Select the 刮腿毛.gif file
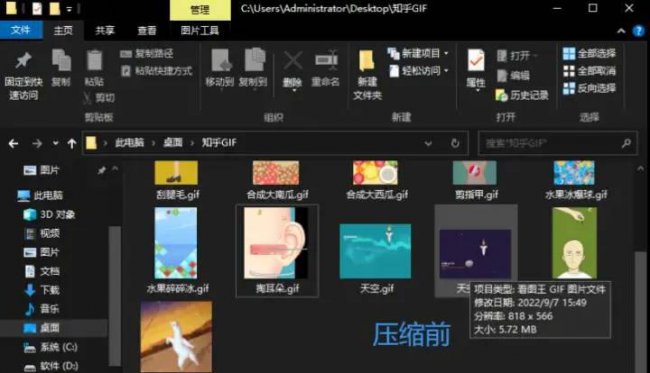This screenshot has width=650, height=373. [177, 180]
